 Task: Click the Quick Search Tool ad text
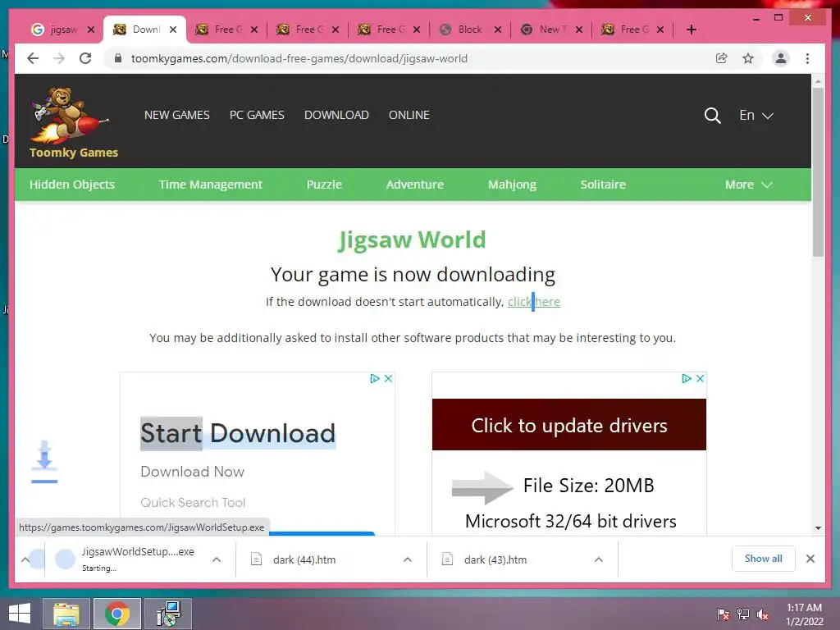(192, 503)
